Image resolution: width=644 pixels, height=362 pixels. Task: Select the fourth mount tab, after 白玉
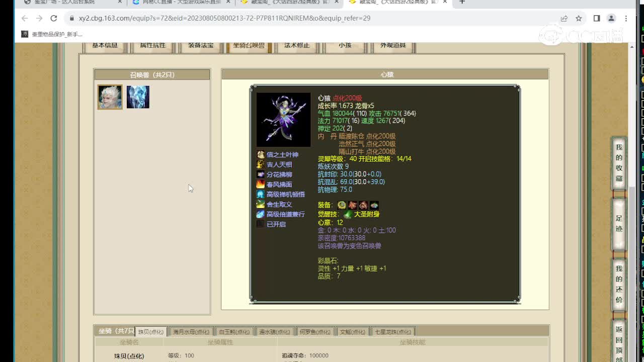275,332
